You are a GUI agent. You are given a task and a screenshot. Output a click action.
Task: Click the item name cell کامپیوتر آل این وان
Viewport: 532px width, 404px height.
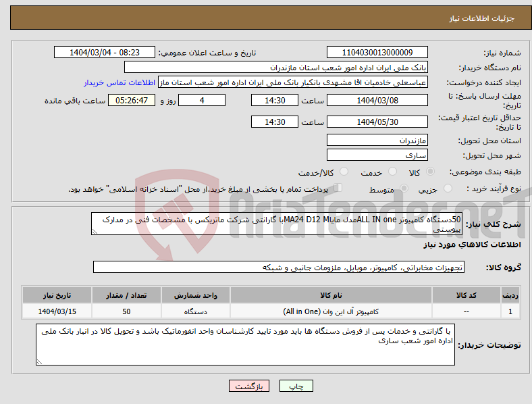click(x=331, y=311)
